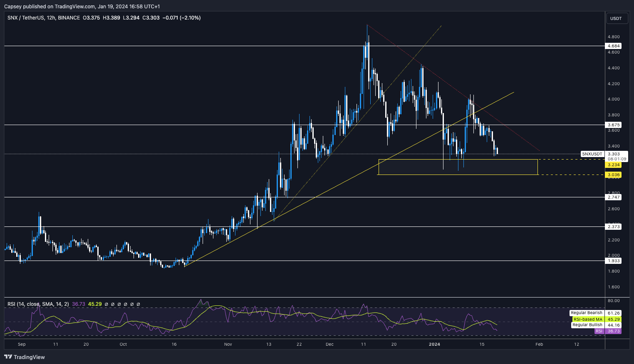
Task: Click the SNXUSDT symbol tag on the price line
Action: point(592,154)
